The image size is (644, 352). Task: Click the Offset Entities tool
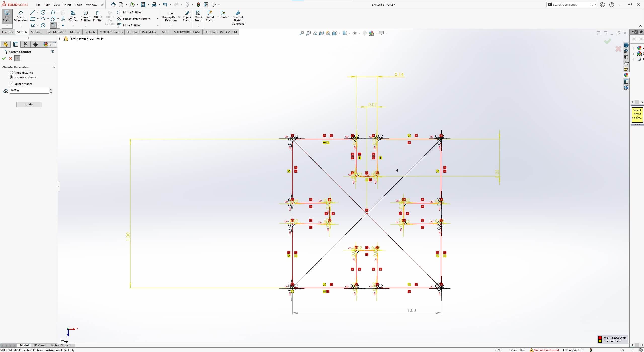[98, 16]
